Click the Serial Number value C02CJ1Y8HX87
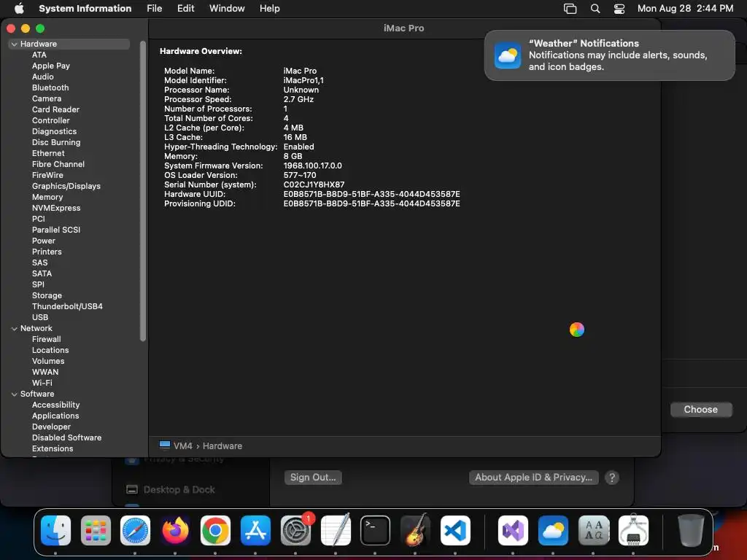 click(314, 184)
